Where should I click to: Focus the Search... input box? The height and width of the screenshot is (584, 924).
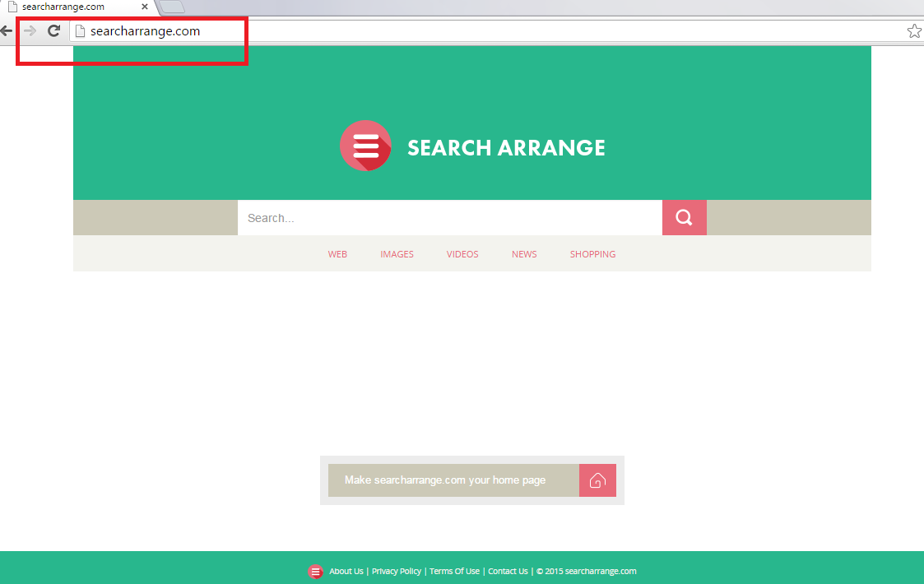(x=449, y=217)
